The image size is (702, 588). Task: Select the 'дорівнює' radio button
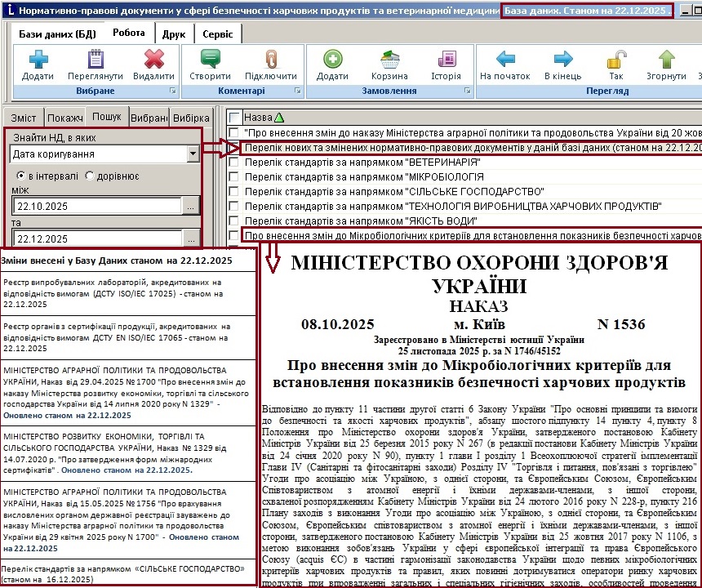point(90,176)
